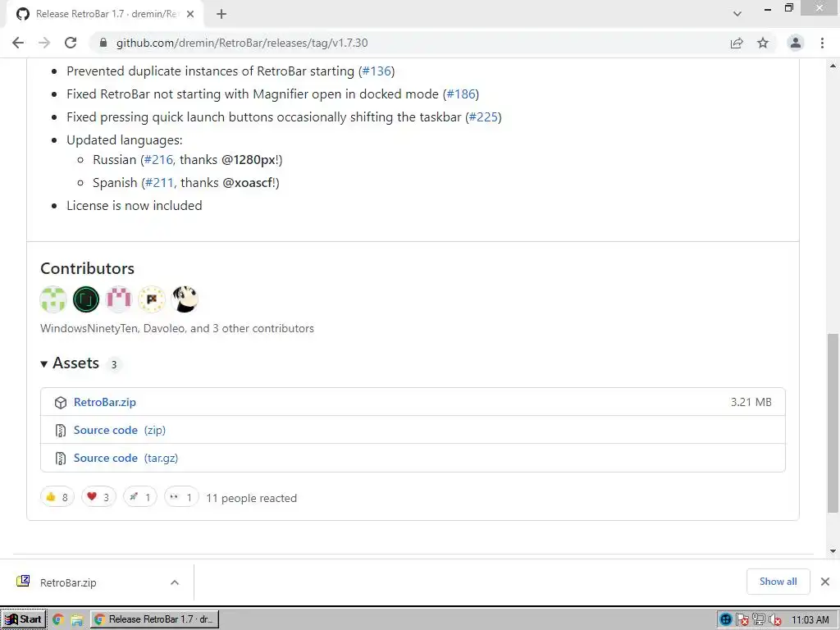This screenshot has height=630, width=840.
Task: Click the muted volume tray icon
Action: 774,620
